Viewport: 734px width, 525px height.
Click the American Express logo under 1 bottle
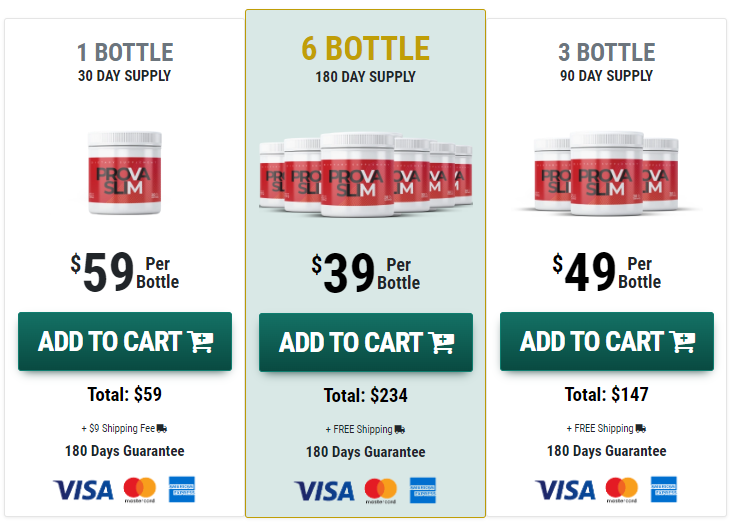click(182, 489)
